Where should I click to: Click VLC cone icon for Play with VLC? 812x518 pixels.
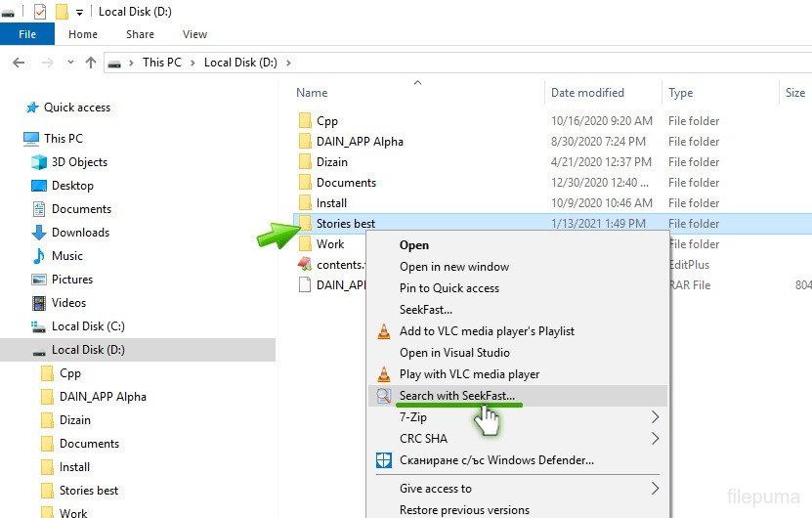tap(383, 374)
